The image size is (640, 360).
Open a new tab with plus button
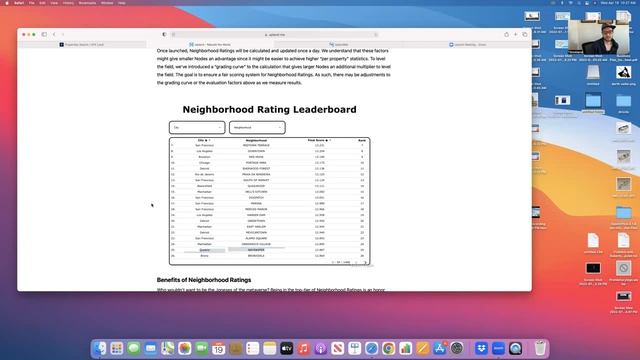(516, 34)
